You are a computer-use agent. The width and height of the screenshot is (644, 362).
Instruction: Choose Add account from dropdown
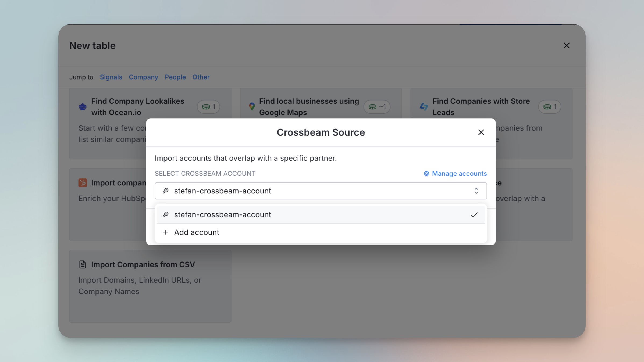(x=196, y=232)
